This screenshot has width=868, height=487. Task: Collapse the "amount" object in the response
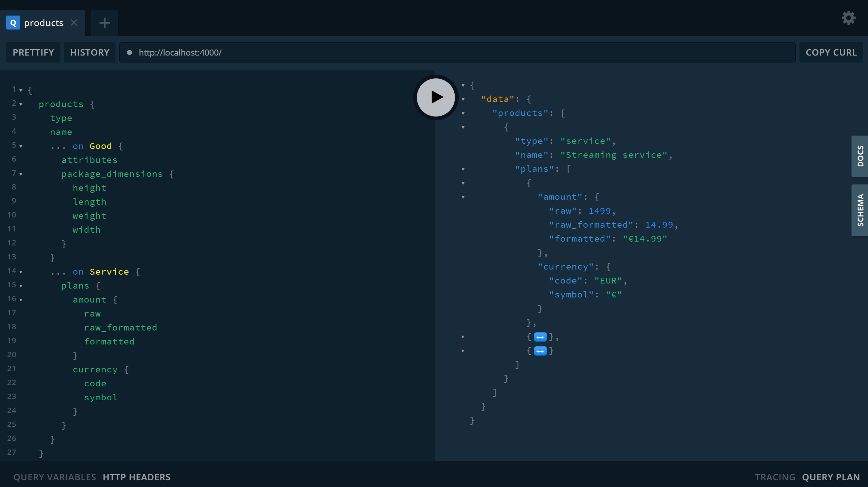pos(463,197)
